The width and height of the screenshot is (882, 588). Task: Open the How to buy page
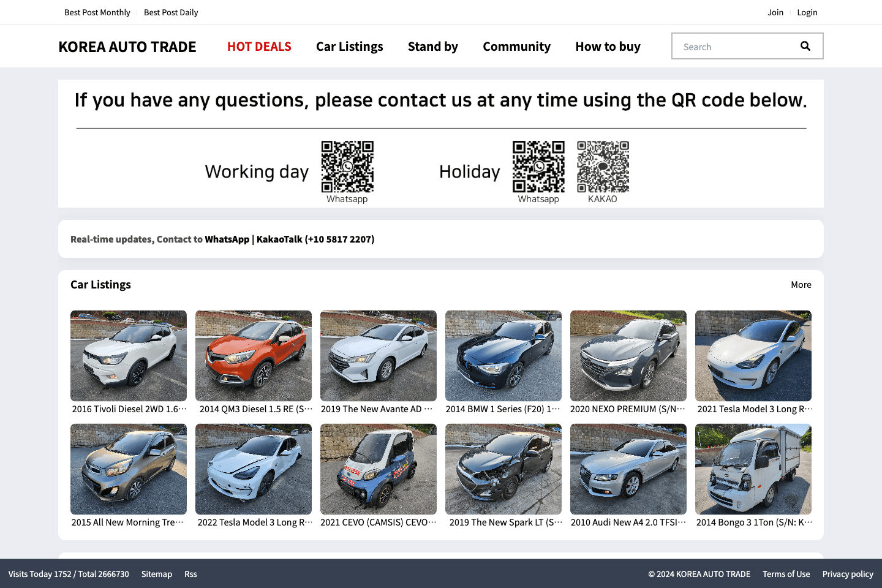607,46
